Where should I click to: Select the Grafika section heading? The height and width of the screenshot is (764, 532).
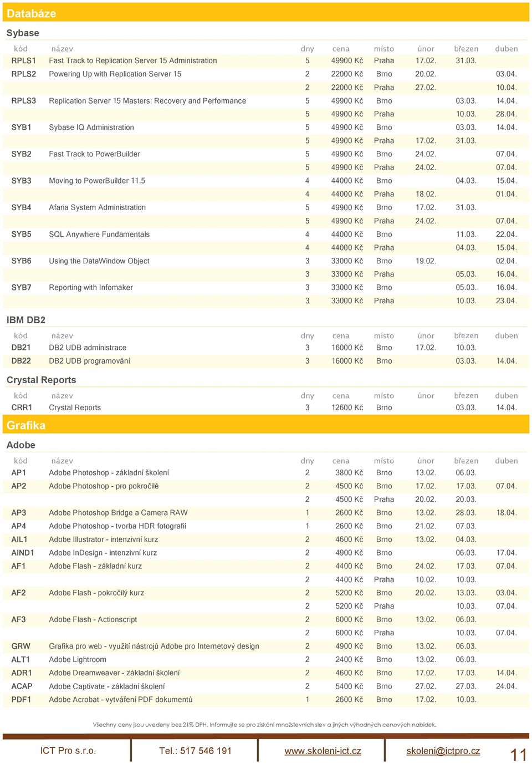(x=26, y=425)
